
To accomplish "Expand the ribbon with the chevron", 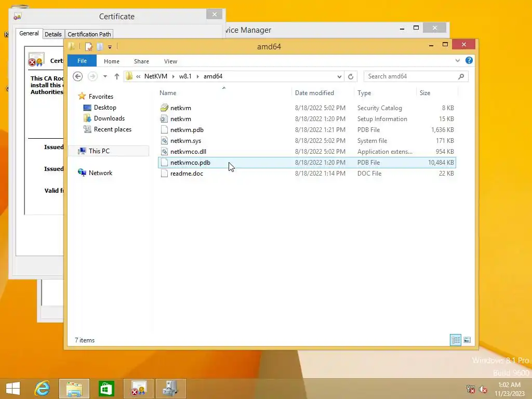I will coord(457,60).
